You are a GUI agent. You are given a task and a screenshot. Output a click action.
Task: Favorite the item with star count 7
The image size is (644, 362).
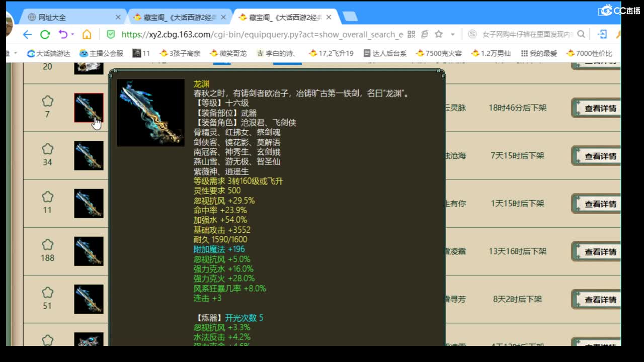coord(47,101)
